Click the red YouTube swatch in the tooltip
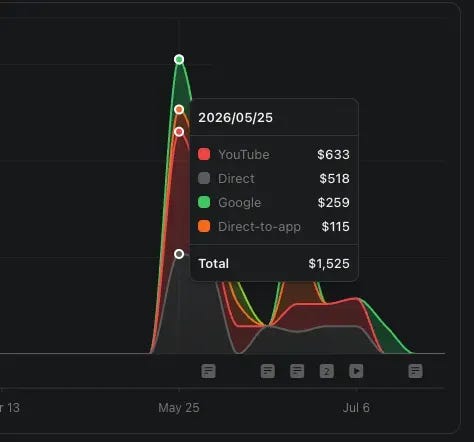The height and width of the screenshot is (442, 474). (204, 154)
